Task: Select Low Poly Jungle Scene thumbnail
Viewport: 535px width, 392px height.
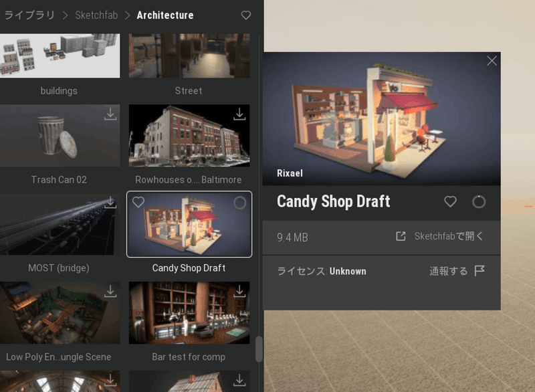Action: click(x=60, y=313)
